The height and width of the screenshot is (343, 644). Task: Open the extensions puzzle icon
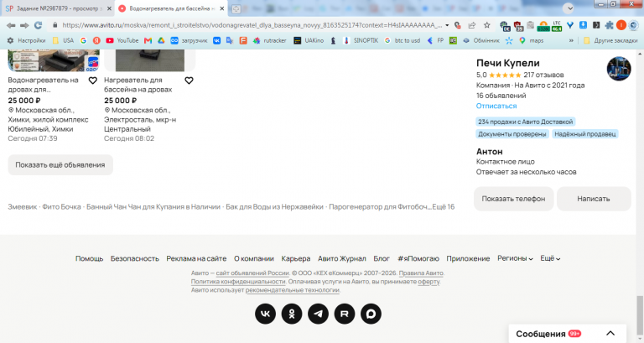click(609, 25)
